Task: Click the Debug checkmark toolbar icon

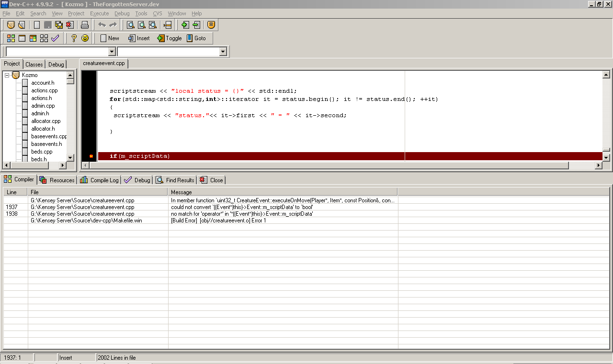Action: pos(55,38)
